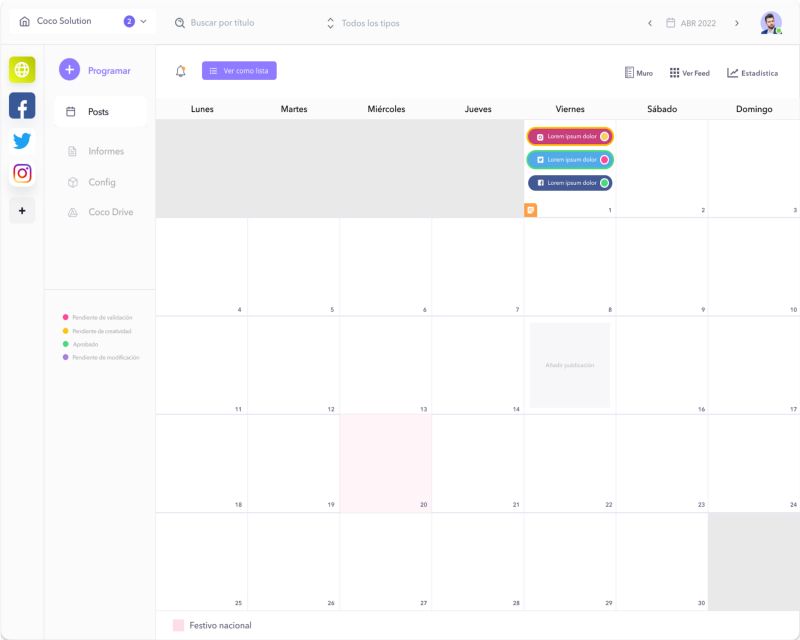The image size is (800, 640).
Task: Open the notifications bell
Action: coord(181,71)
